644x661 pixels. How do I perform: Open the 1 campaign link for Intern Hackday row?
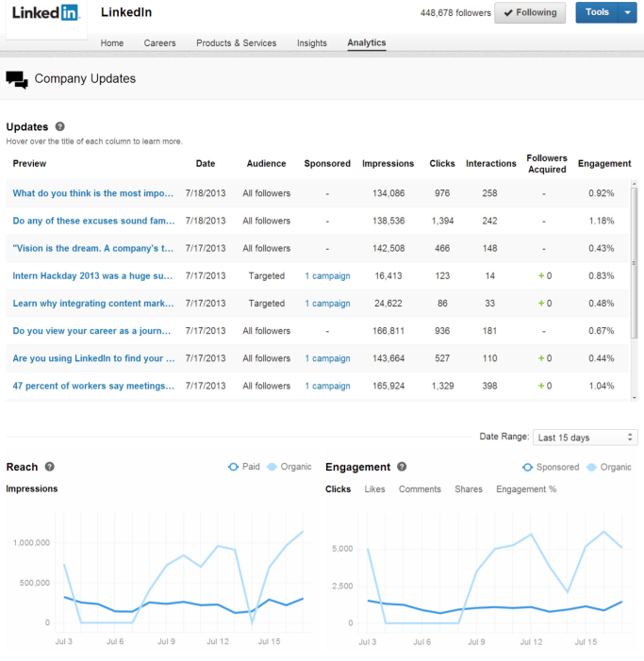tap(327, 275)
